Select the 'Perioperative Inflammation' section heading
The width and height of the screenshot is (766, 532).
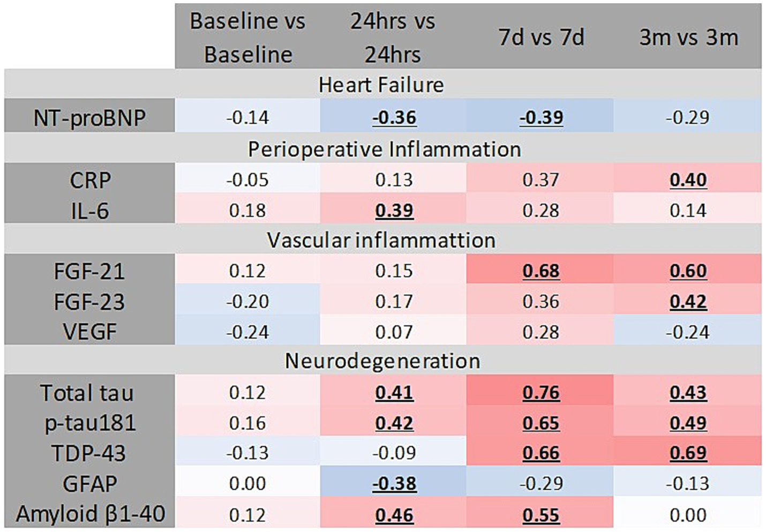(x=384, y=149)
